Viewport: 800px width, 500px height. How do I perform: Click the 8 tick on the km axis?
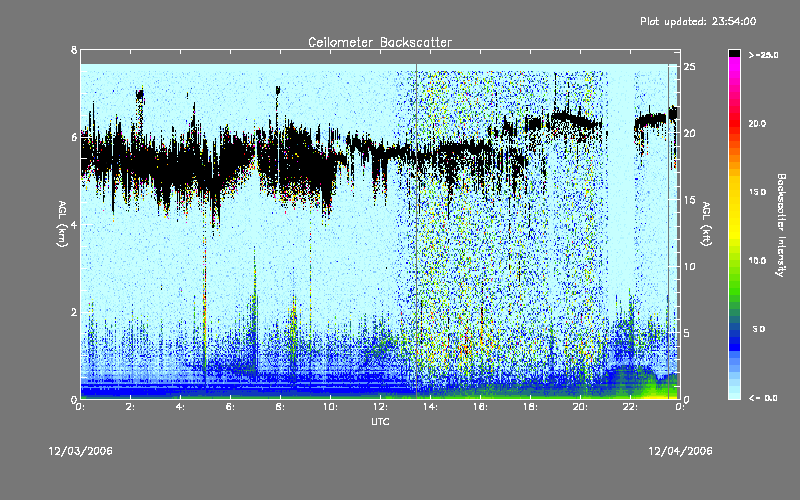tap(74, 50)
